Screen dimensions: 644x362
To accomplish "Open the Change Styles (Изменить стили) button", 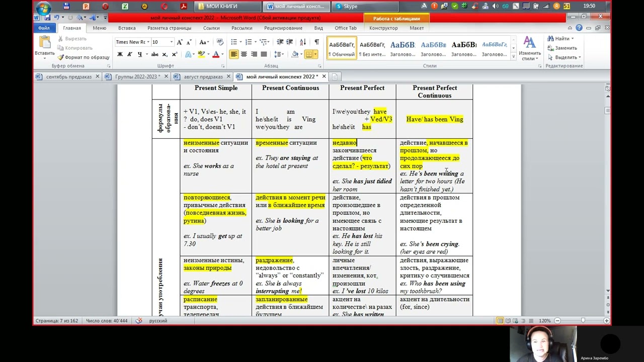I will (x=529, y=48).
